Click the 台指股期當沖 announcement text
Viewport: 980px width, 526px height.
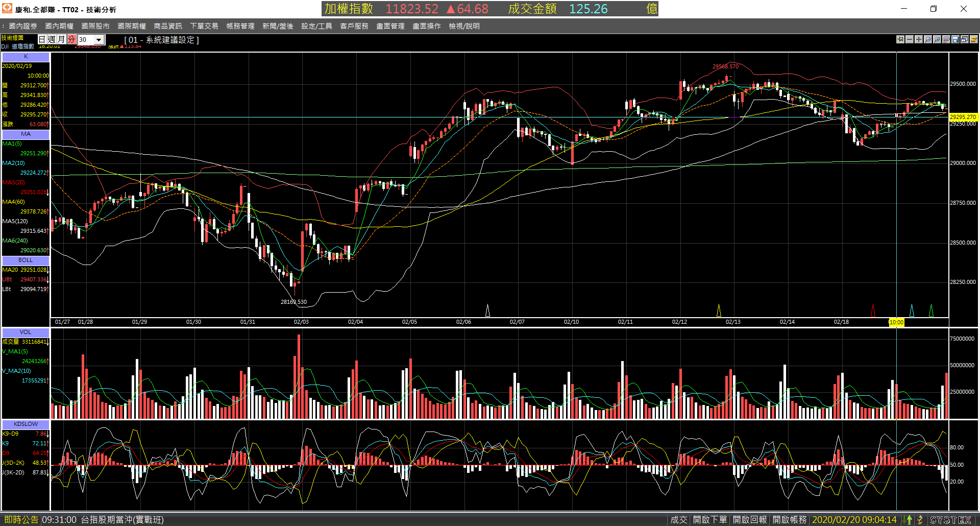pos(122,520)
